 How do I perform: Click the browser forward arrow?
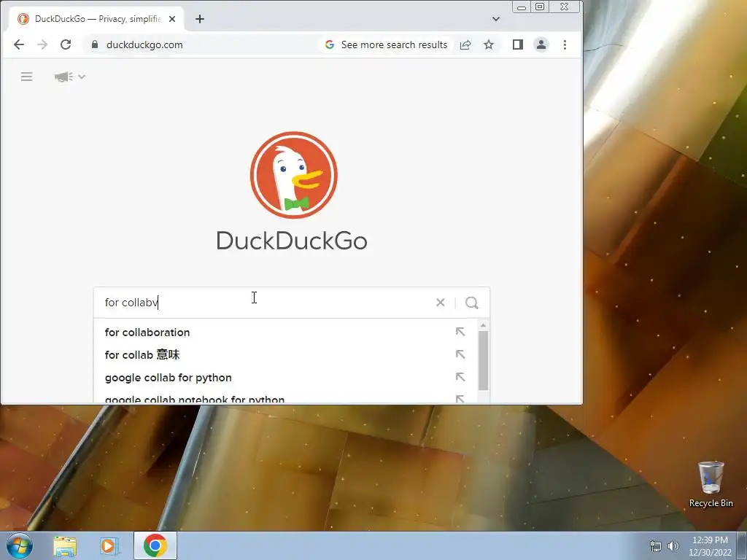coord(42,44)
